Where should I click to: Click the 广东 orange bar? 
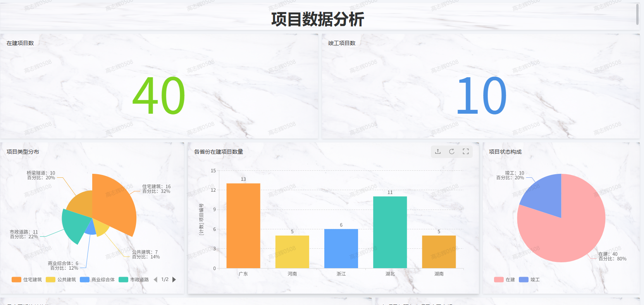243,226
